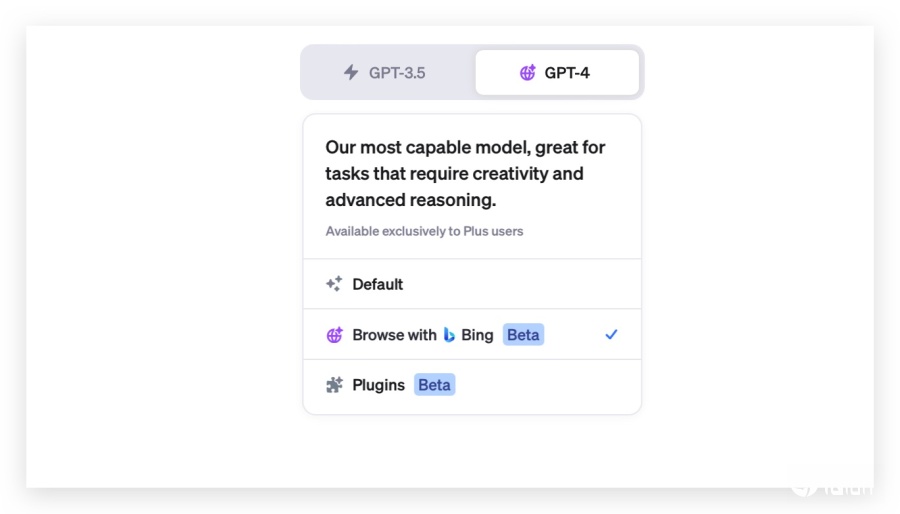Click the blue checkmark on Browse with Bing

click(x=611, y=334)
